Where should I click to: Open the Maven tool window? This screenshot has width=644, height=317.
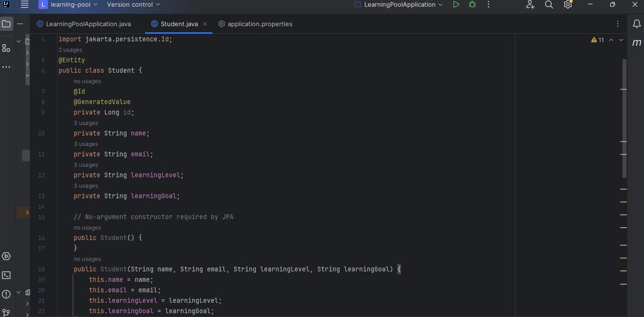click(636, 42)
